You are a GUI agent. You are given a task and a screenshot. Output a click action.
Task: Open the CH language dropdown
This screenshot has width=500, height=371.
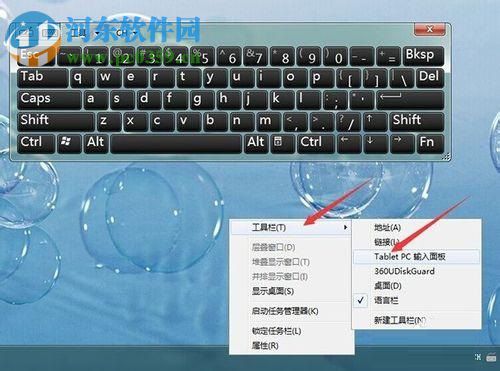(126, 33)
